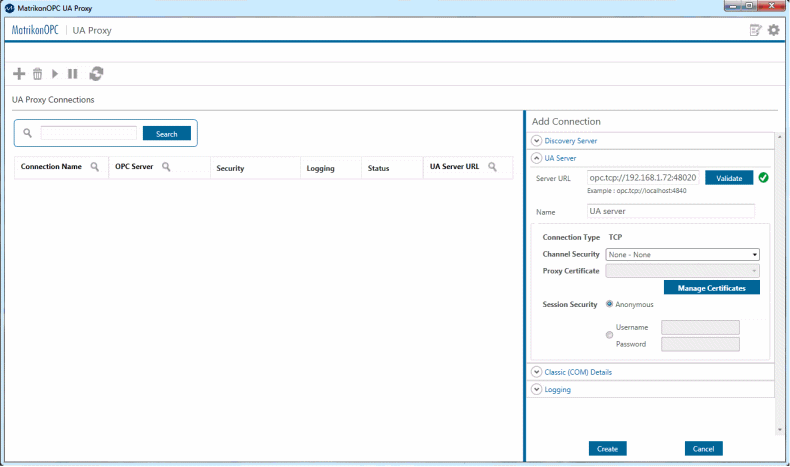The height and width of the screenshot is (467, 790).
Task: Click the Name input field
Action: [670, 212]
